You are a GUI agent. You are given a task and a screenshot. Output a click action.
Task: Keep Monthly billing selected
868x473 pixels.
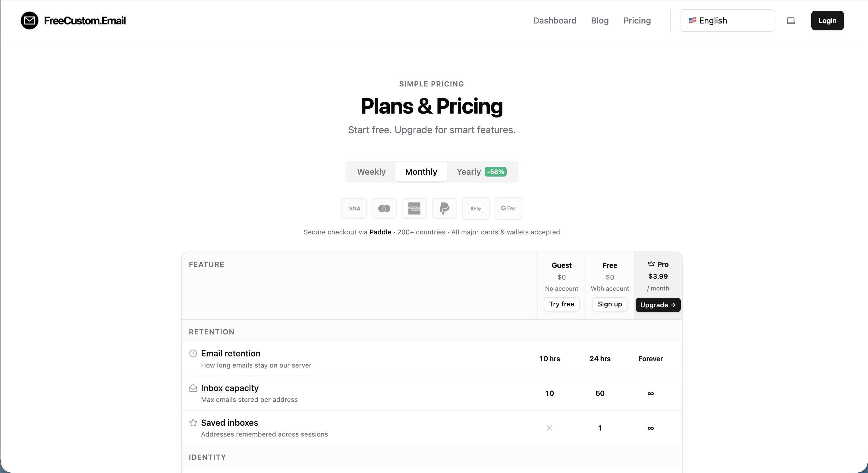(x=421, y=171)
